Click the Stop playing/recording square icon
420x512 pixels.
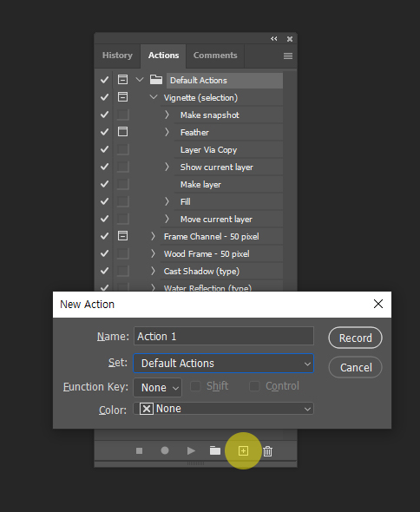(139, 451)
